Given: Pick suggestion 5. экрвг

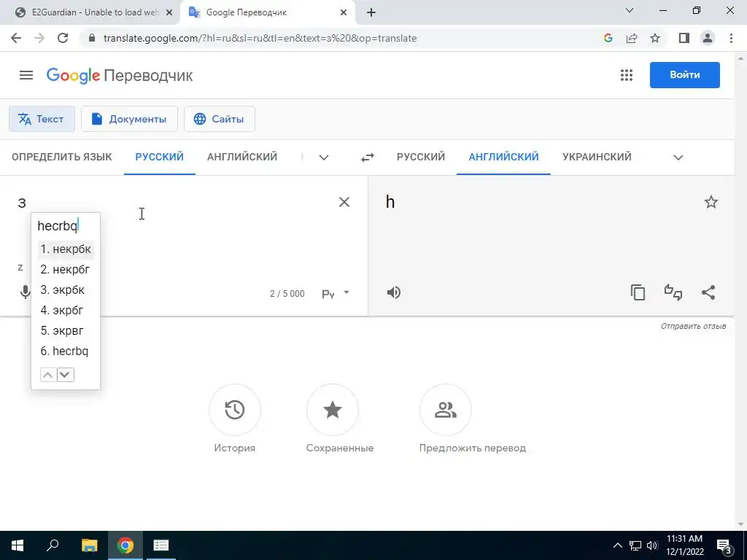Looking at the screenshot, I should tap(66, 331).
